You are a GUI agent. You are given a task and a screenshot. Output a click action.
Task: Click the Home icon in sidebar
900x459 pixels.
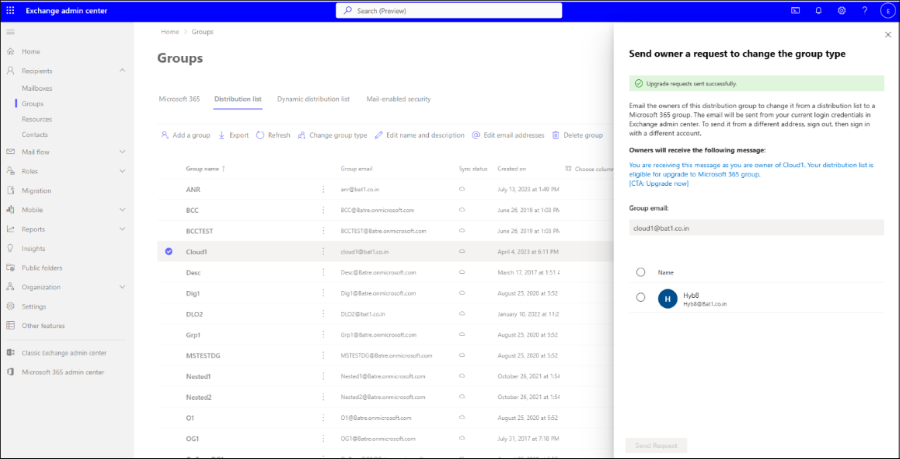[10, 52]
